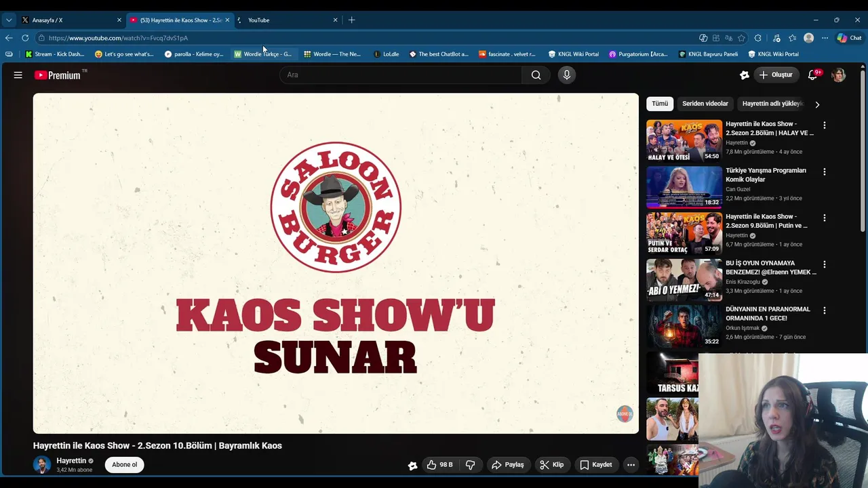The height and width of the screenshot is (488, 868).
Task: Translate page icon in address bar
Action: [728, 38]
